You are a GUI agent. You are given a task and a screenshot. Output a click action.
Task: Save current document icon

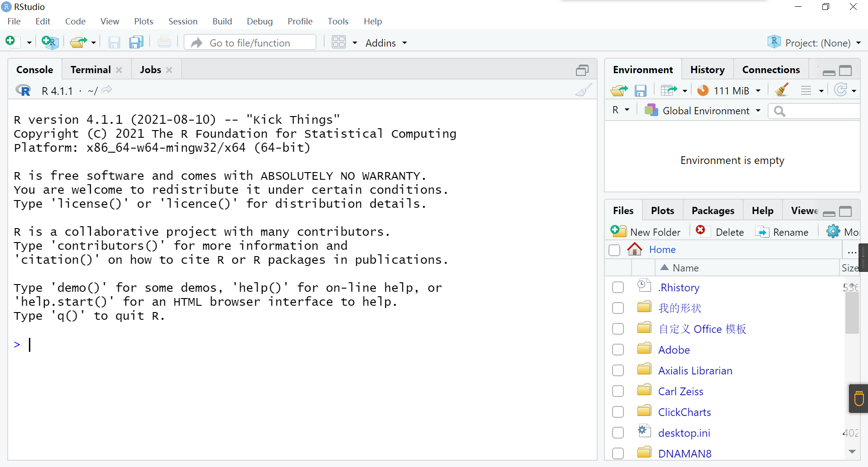point(114,42)
